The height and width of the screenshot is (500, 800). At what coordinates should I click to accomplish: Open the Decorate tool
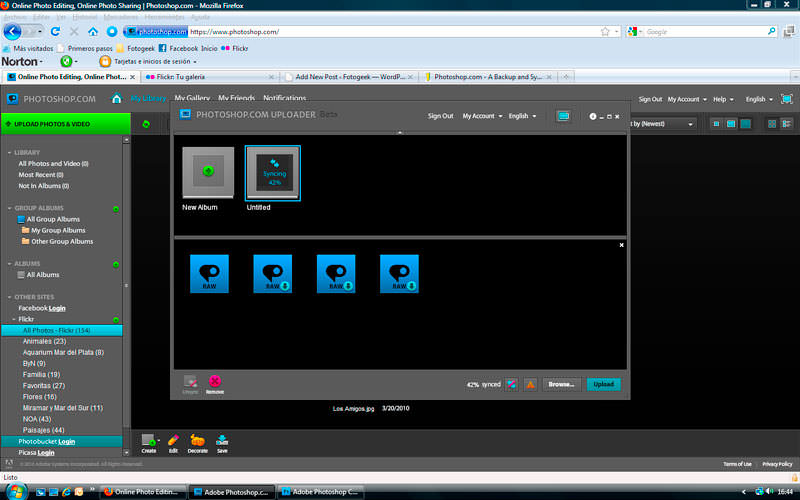pos(197,443)
